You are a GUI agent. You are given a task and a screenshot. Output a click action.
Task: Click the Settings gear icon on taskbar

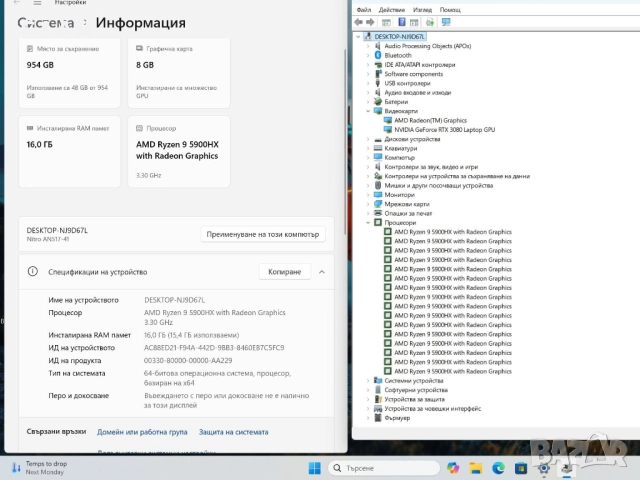544,468
